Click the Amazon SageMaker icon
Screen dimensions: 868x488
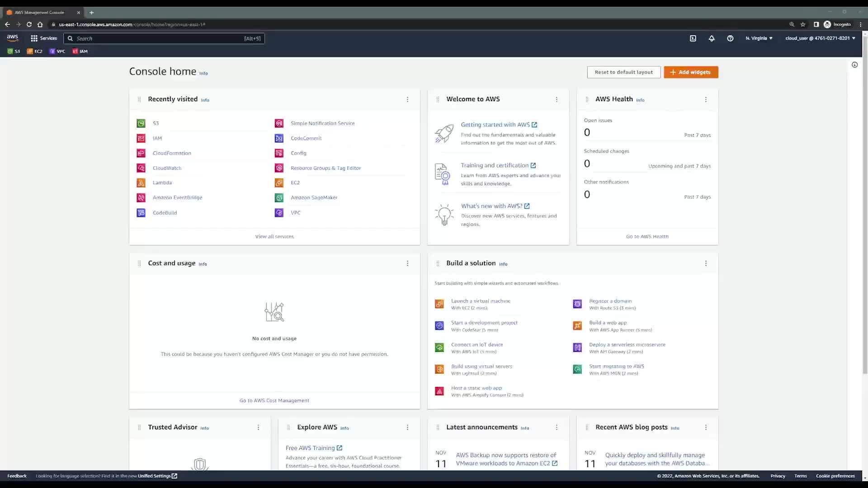[x=279, y=197]
